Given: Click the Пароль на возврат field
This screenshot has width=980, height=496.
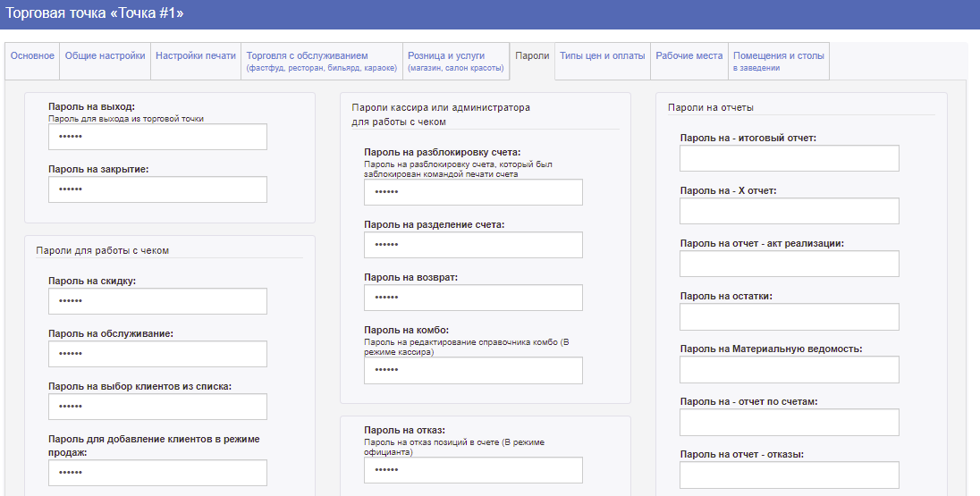Looking at the screenshot, I should click(473, 298).
